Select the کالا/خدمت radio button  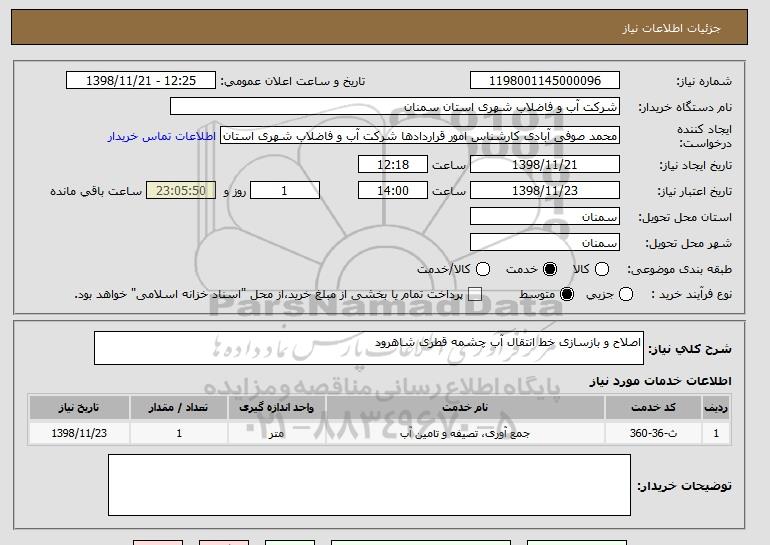pyautogui.click(x=483, y=269)
